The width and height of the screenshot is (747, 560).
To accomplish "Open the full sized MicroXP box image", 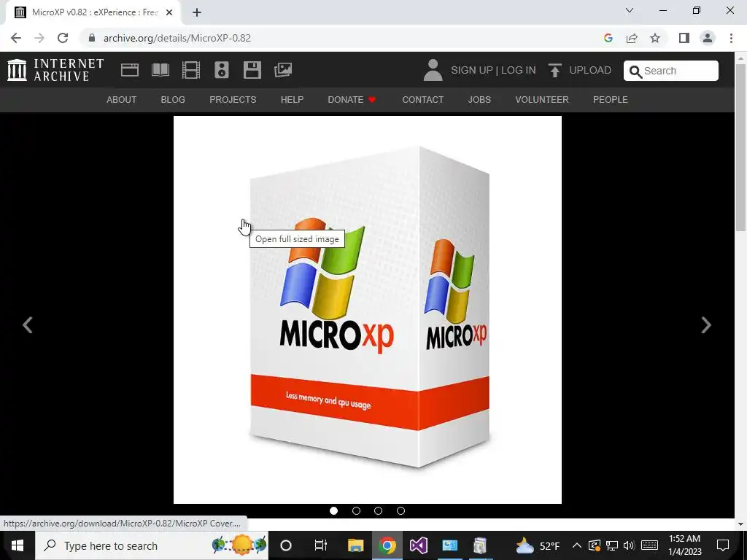I will click(368, 309).
